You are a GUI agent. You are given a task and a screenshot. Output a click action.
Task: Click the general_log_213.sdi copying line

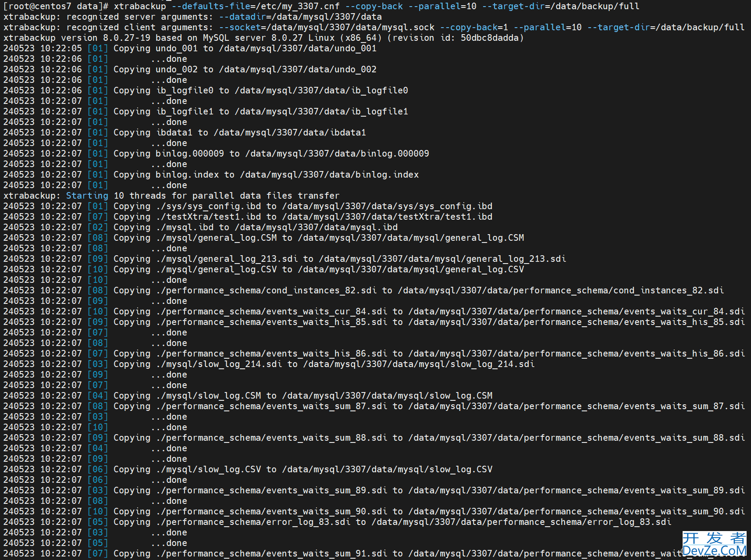click(x=285, y=259)
